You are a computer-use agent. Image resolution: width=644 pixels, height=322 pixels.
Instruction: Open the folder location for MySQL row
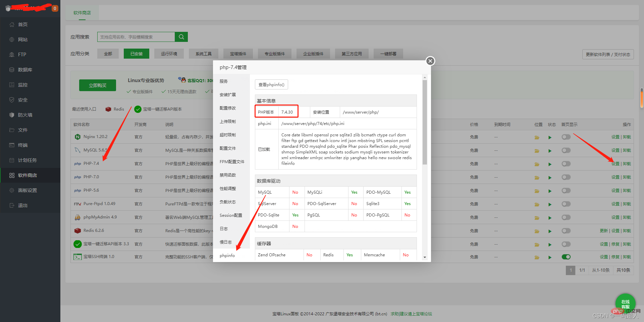[537, 151]
